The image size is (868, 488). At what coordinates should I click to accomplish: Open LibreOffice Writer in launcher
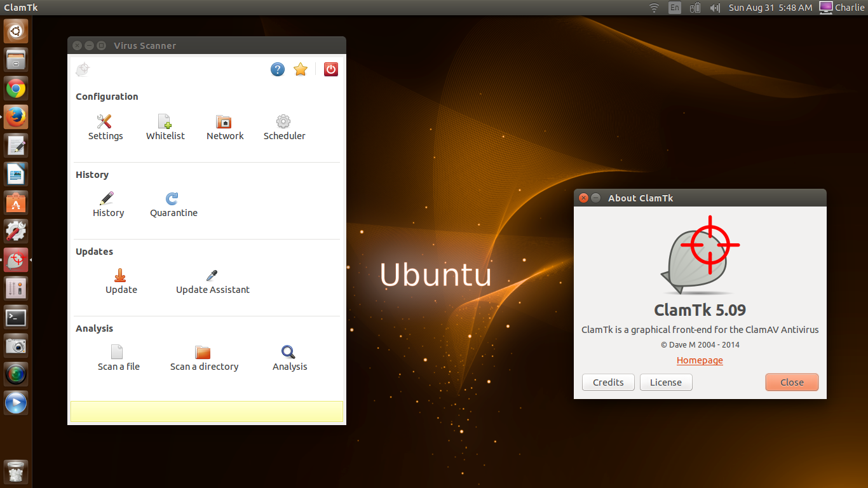pyautogui.click(x=16, y=174)
